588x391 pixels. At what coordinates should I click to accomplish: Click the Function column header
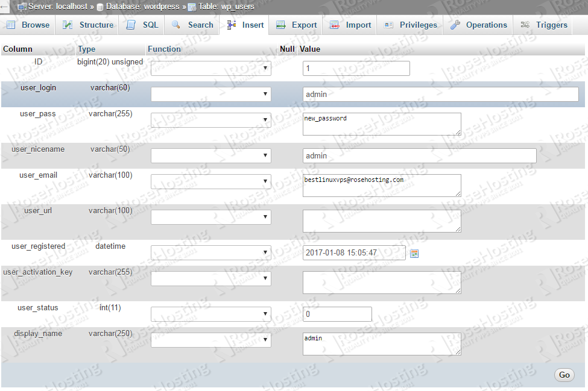(x=164, y=49)
